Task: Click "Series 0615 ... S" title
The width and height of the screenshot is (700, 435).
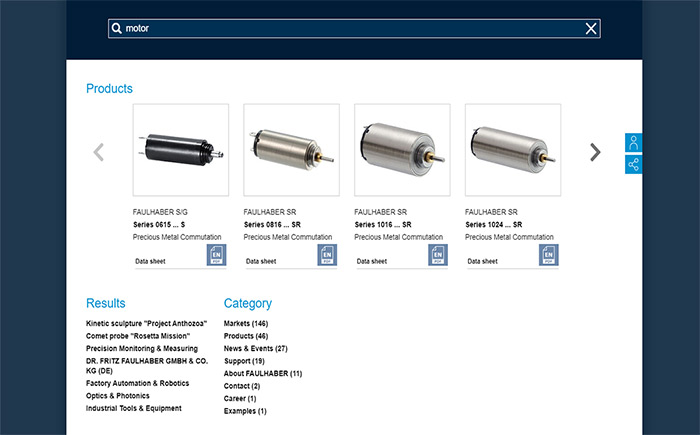Action: click(x=159, y=225)
